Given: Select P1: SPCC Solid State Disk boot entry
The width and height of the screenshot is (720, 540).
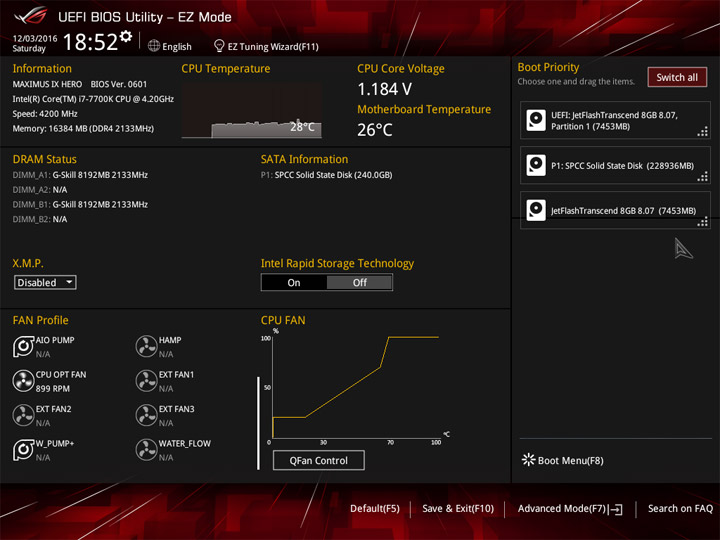Looking at the screenshot, I should click(615, 165).
